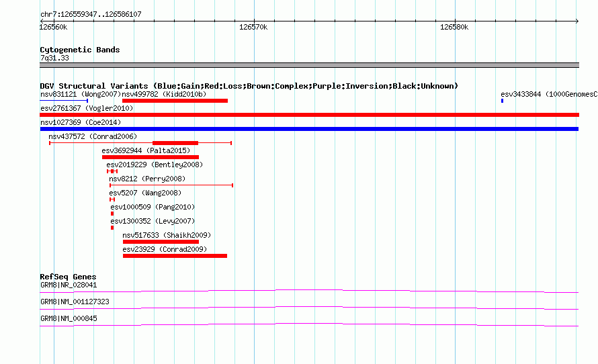Image resolution: width=598 pixels, height=364 pixels.
Task: Click the 126580k ruler label
Action: [454, 27]
